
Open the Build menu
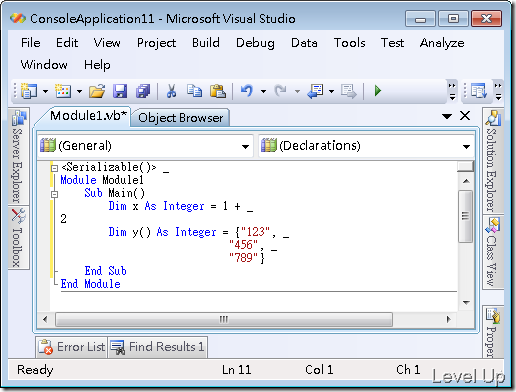point(206,43)
